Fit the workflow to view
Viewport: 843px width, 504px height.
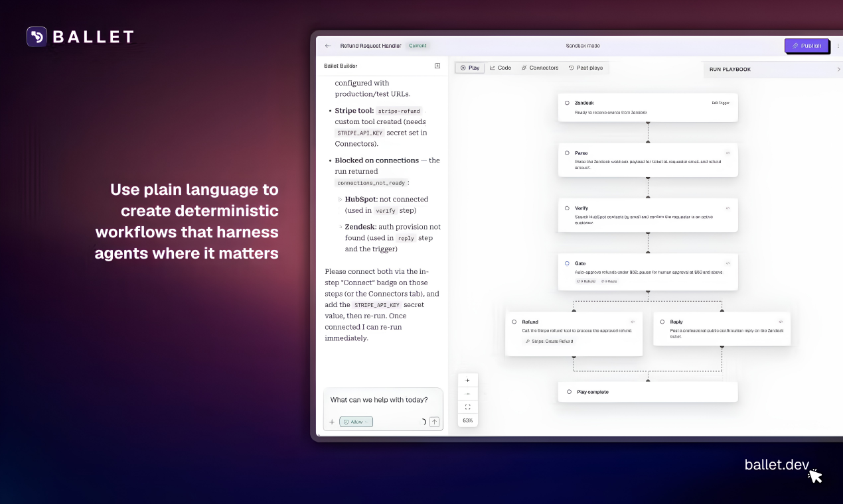tap(468, 407)
